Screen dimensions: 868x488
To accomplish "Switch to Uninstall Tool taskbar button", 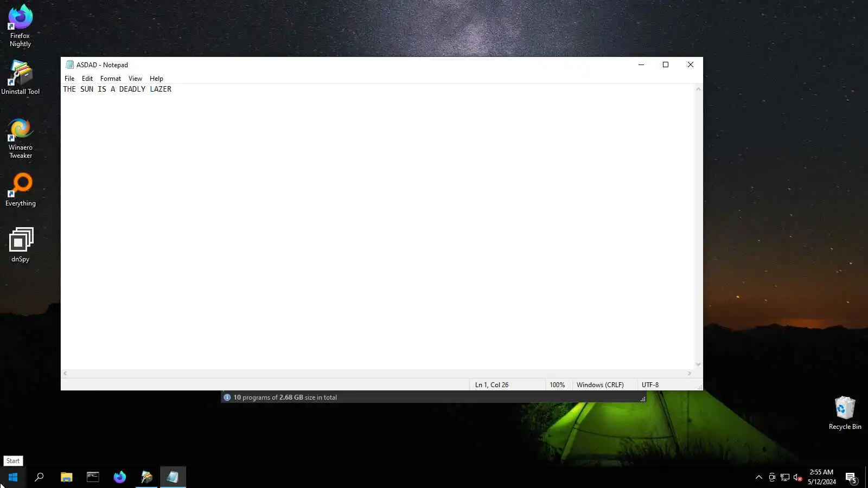I will point(146,477).
